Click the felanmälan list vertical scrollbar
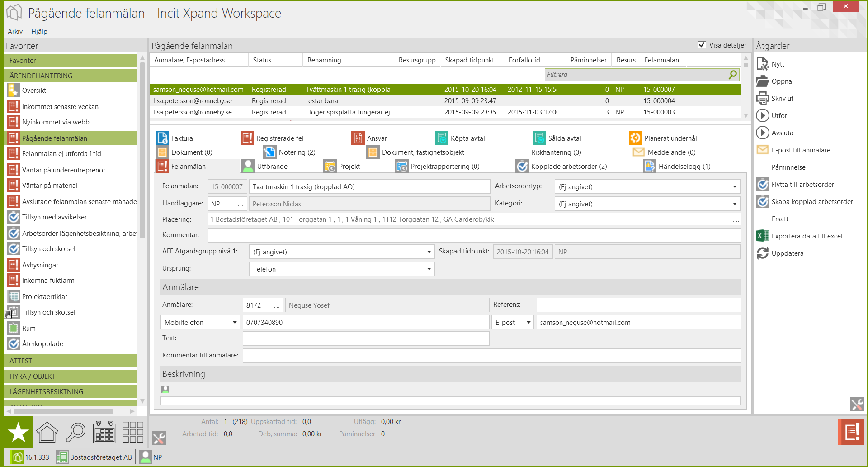This screenshot has height=467, width=868. pos(746,65)
